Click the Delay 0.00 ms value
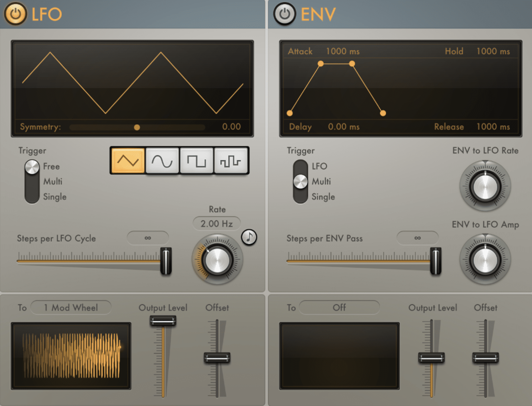Viewport: 532px width, 406px height. (x=344, y=127)
